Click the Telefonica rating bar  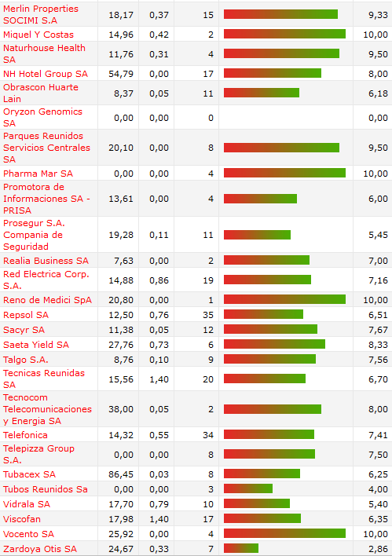269,434
